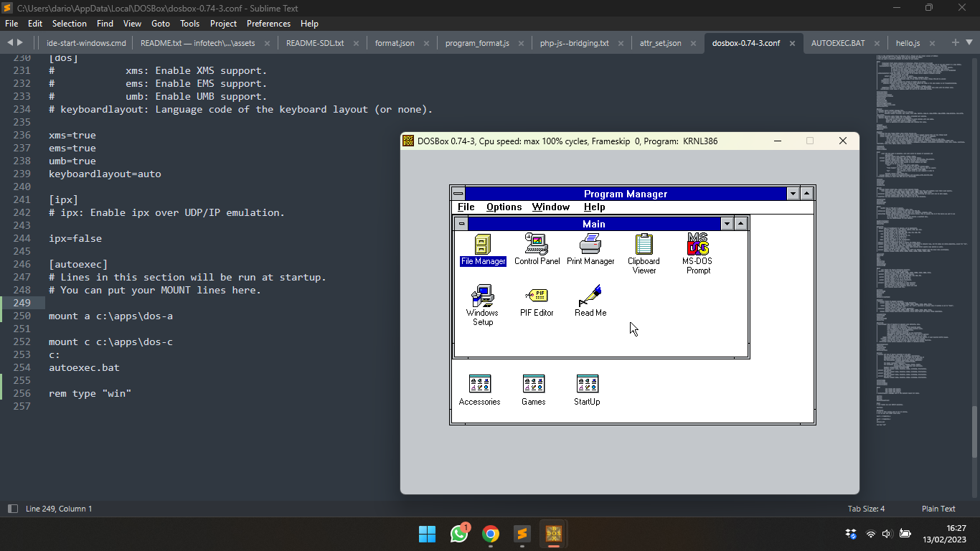Click the battery tray icon
The width and height of the screenshot is (980, 551).
(x=905, y=534)
